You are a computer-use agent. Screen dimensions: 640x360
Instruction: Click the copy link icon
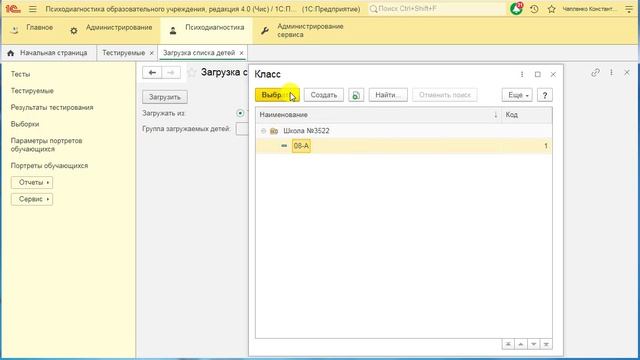pyautogui.click(x=595, y=73)
